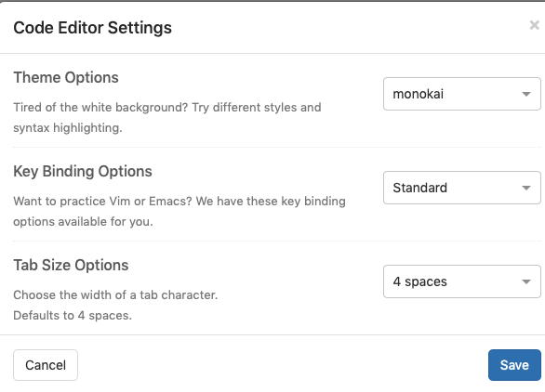This screenshot has height=392, width=545.
Task: Click the Tab Size Options heading
Action: tap(71, 265)
